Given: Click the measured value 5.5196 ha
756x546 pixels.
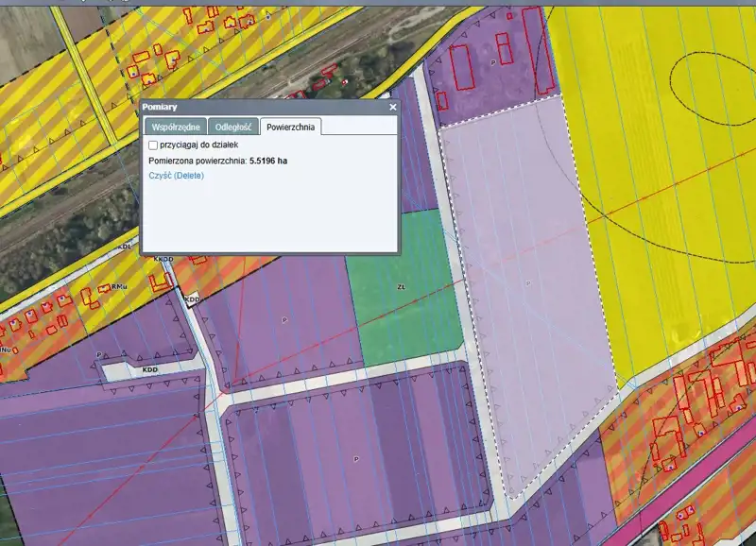Looking at the screenshot, I should click(x=267, y=161).
